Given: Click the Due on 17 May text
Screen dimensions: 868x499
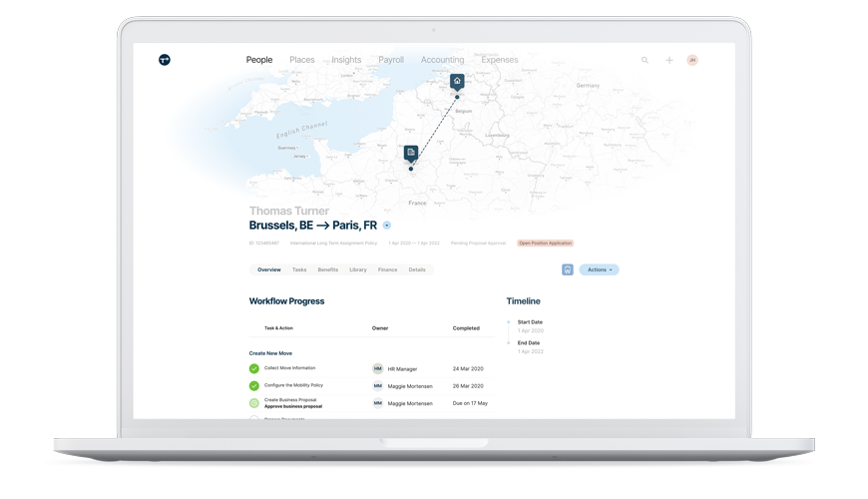Looking at the screenshot, I should (470, 403).
